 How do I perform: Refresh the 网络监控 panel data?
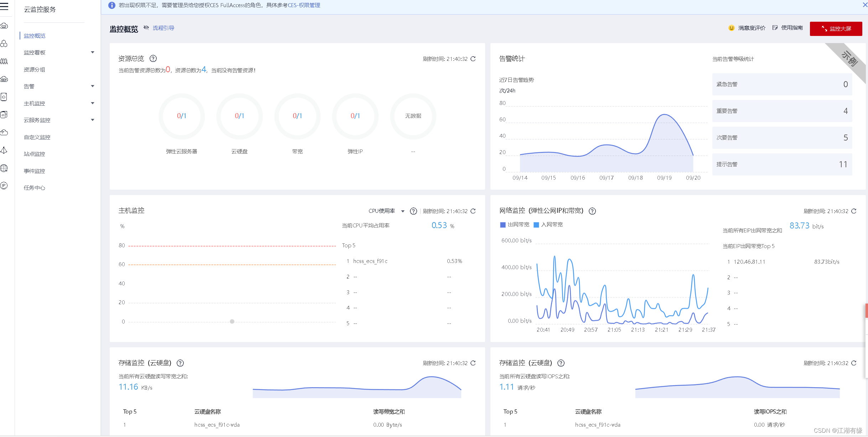(854, 211)
